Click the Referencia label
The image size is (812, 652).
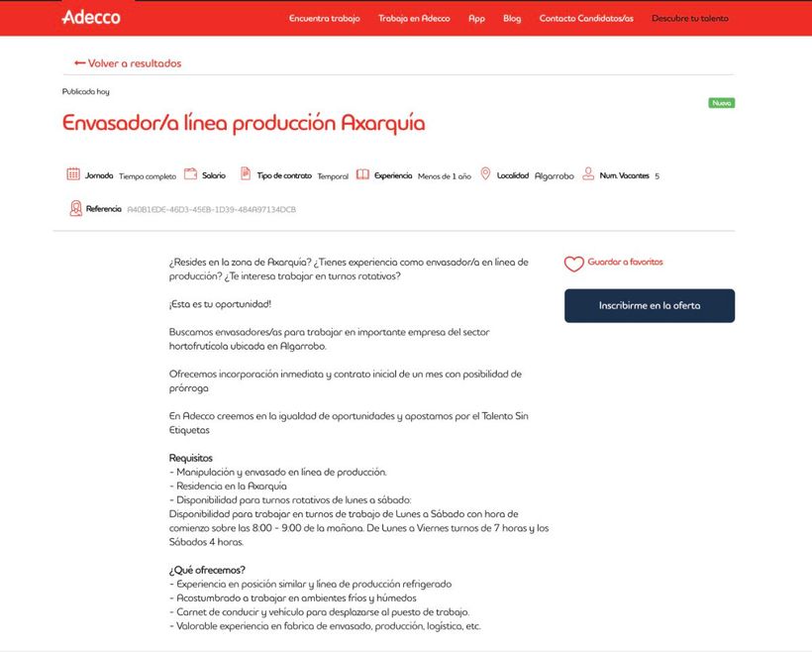click(104, 209)
